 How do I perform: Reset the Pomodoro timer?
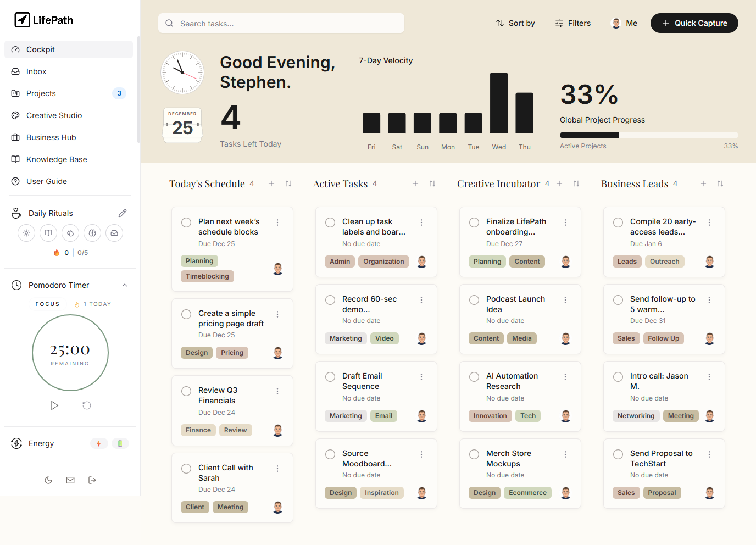tap(87, 405)
